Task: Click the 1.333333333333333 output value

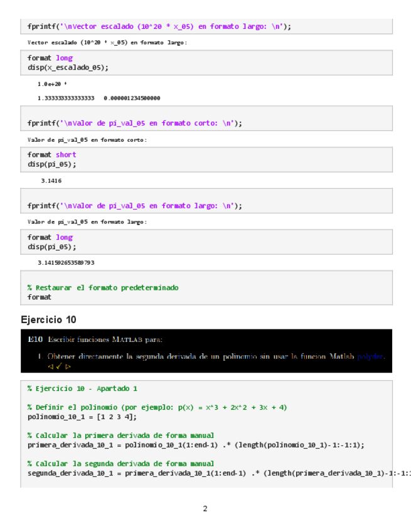Action: (x=66, y=98)
